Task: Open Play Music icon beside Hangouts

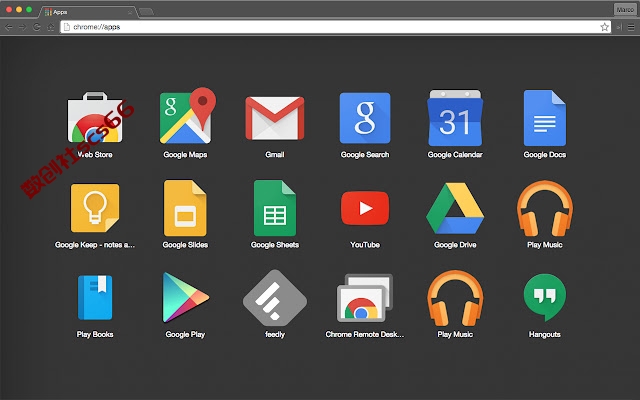Action: pos(455,298)
